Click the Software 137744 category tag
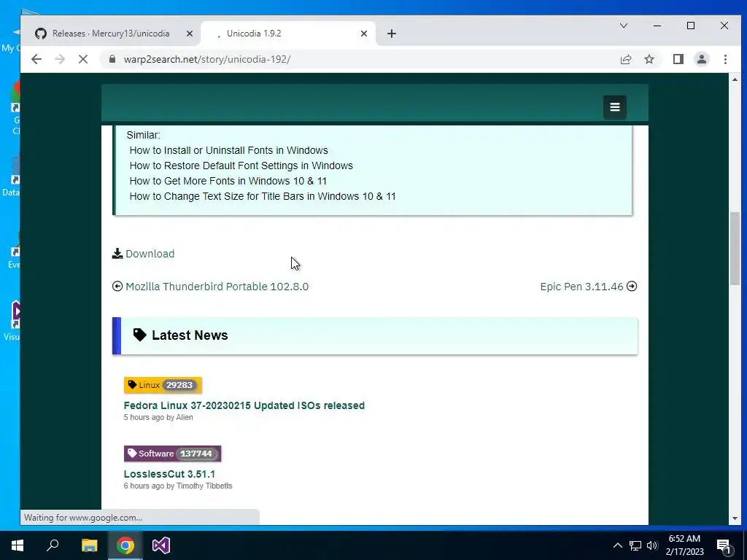 (172, 454)
